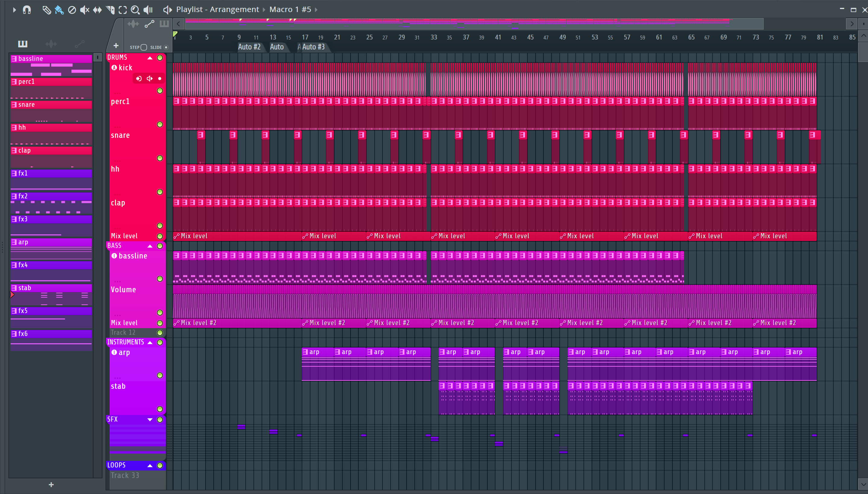Click the arp track circle icon
This screenshot has height=494, width=868.
pyautogui.click(x=114, y=352)
